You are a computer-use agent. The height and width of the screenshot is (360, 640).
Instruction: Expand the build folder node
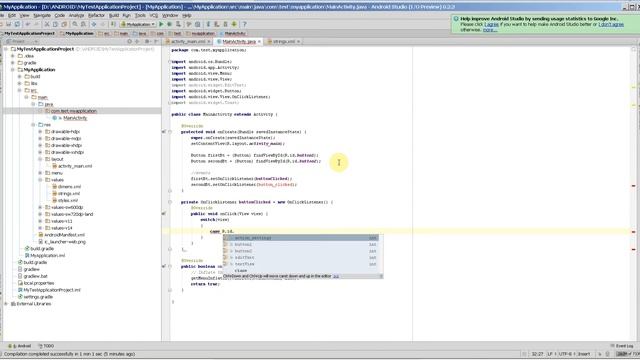click(x=19, y=76)
